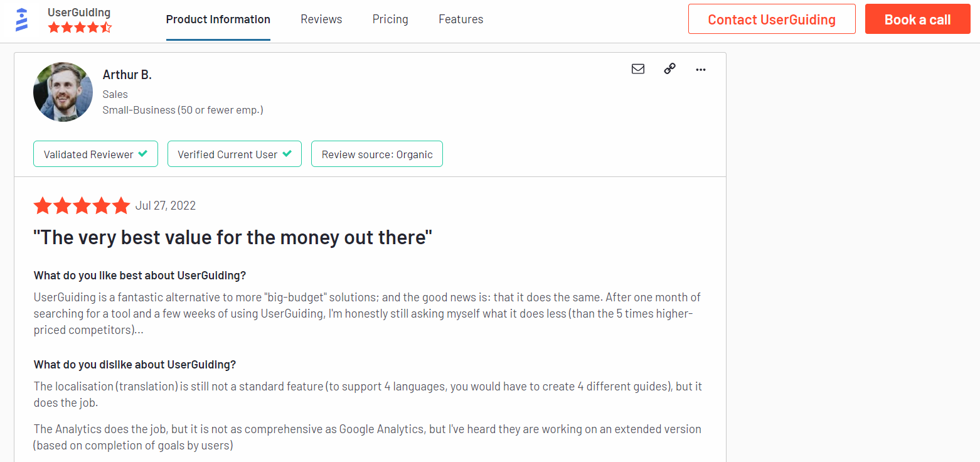Click the Validated Reviewer badge
The height and width of the screenshot is (462, 980).
tap(95, 154)
